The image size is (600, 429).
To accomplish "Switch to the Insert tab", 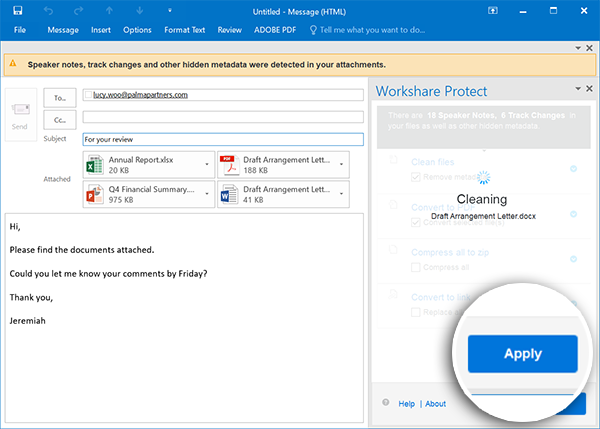I will [x=101, y=30].
